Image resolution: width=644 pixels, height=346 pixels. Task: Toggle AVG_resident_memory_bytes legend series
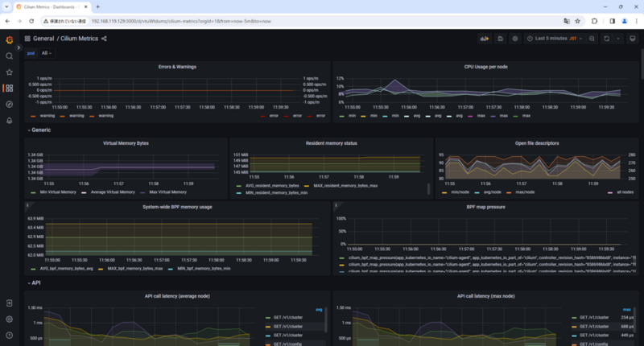272,186
